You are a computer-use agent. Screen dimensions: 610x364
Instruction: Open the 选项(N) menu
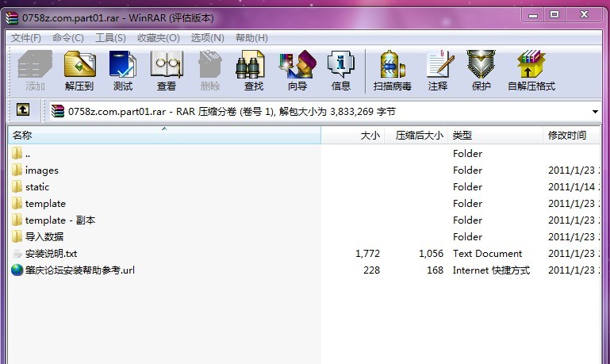pyautogui.click(x=207, y=38)
